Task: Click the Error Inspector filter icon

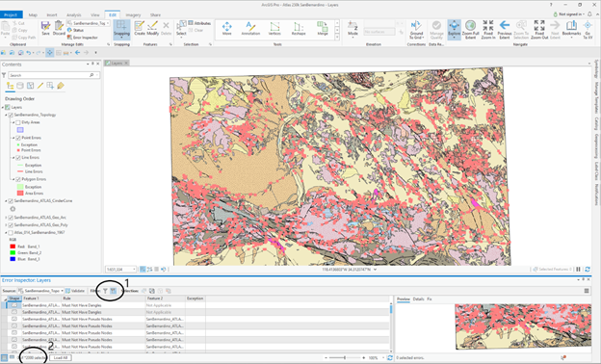Action: [x=105, y=291]
